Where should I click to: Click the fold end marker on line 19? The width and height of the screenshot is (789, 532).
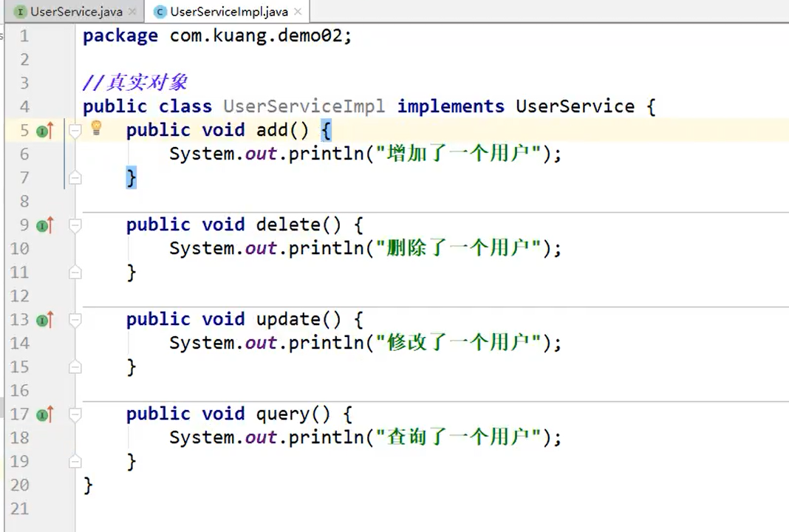pos(75,462)
